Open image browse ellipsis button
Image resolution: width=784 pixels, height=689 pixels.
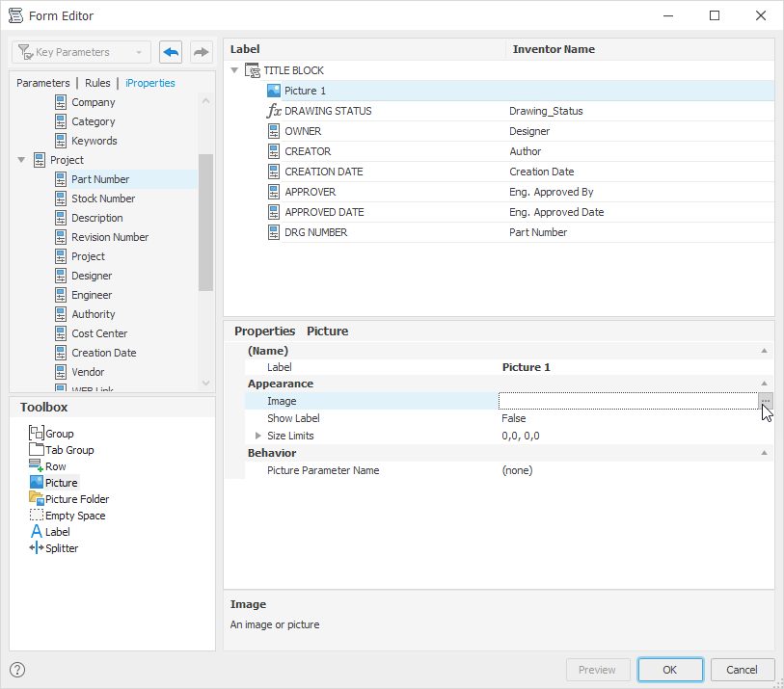pos(766,401)
